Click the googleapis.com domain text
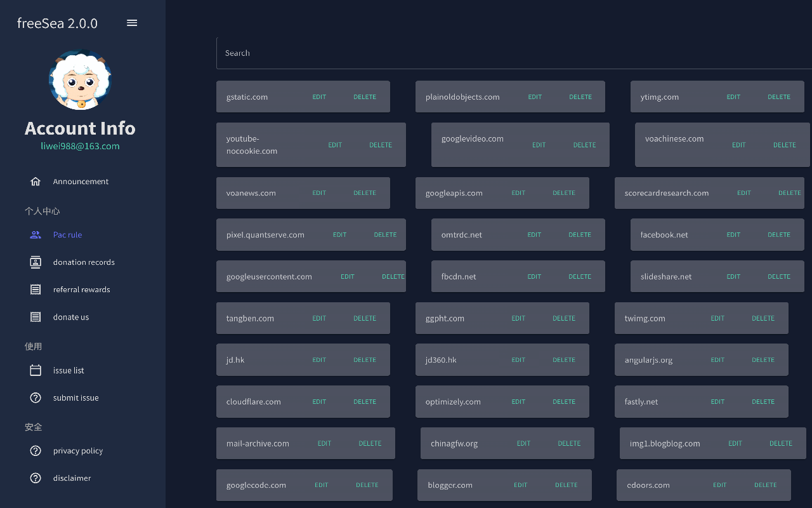The height and width of the screenshot is (508, 812). [454, 193]
